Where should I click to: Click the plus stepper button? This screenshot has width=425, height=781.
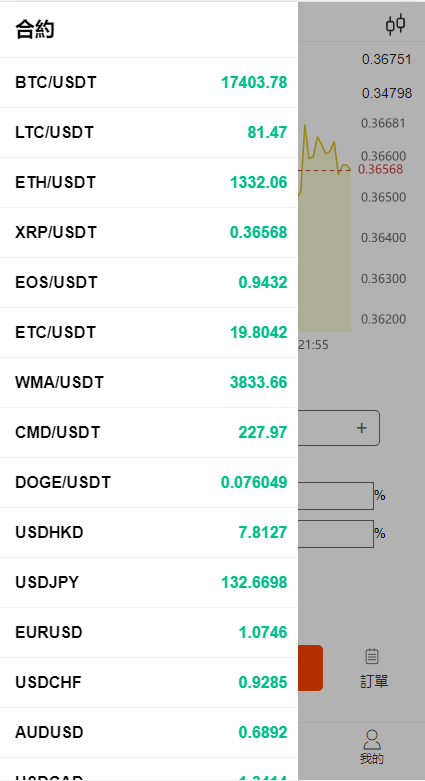[x=362, y=428]
